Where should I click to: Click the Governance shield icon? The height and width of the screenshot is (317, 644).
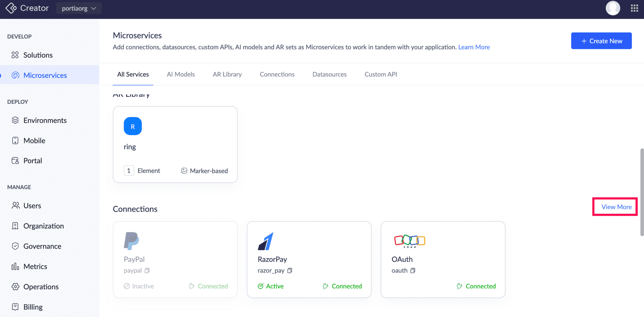15,246
